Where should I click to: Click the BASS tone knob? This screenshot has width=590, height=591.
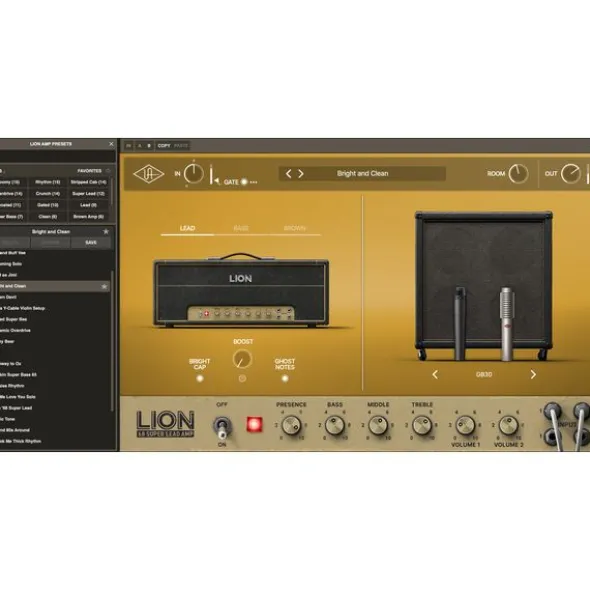(x=335, y=426)
